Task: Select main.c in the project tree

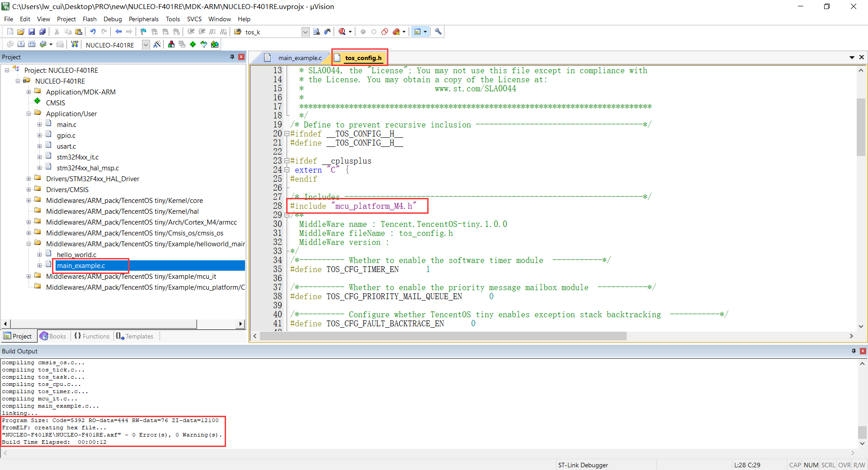Action: [x=66, y=125]
